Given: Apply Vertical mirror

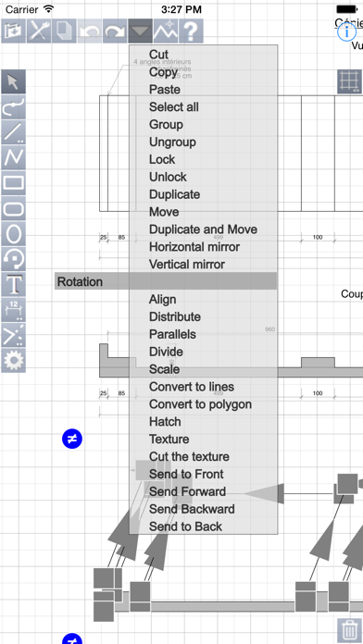Looking at the screenshot, I should click(187, 264).
